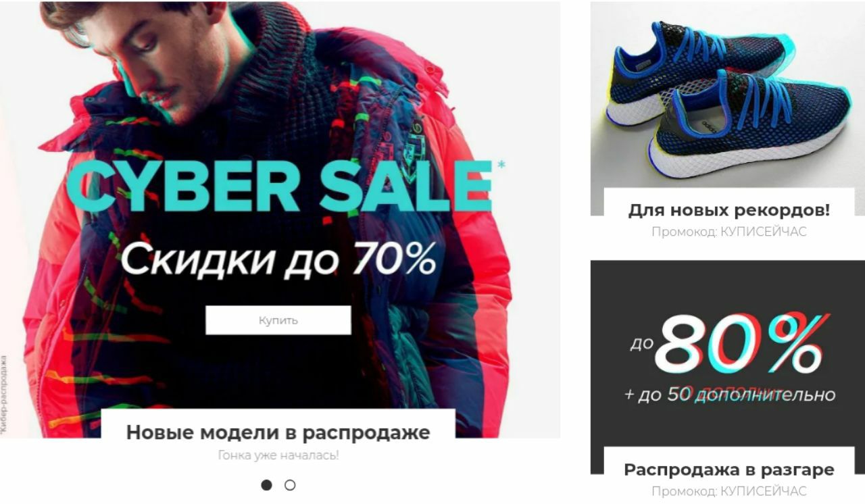
Task: Click the vertical Кибер-распродажа footnote
Action: [x=5, y=395]
